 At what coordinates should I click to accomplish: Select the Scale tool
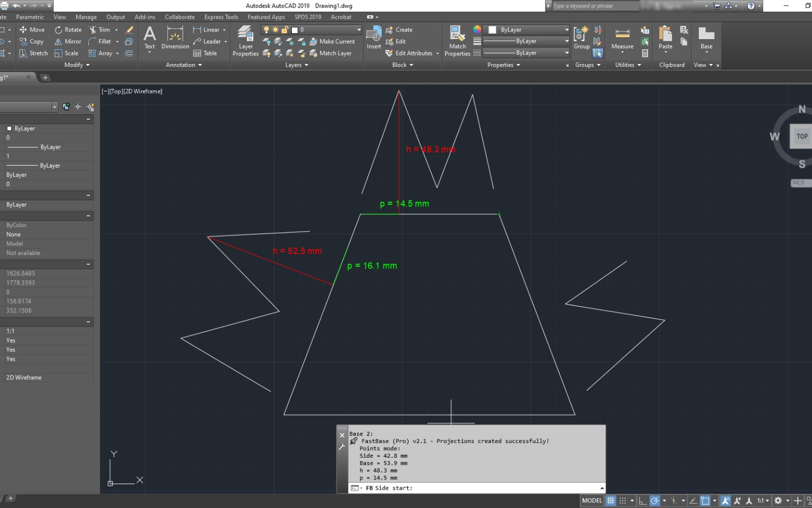[x=66, y=53]
